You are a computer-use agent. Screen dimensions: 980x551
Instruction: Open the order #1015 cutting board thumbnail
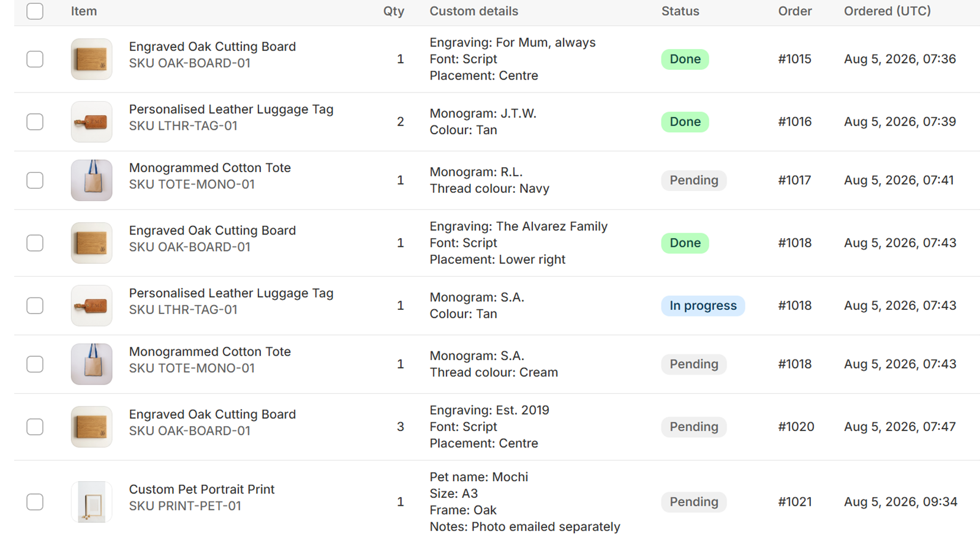[x=91, y=59]
